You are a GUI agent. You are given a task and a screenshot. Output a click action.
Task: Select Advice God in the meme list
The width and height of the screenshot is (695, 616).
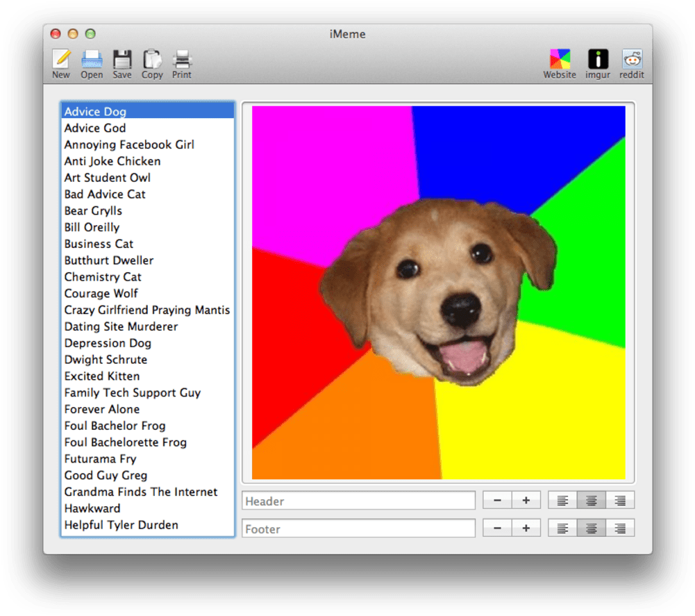[x=148, y=128]
